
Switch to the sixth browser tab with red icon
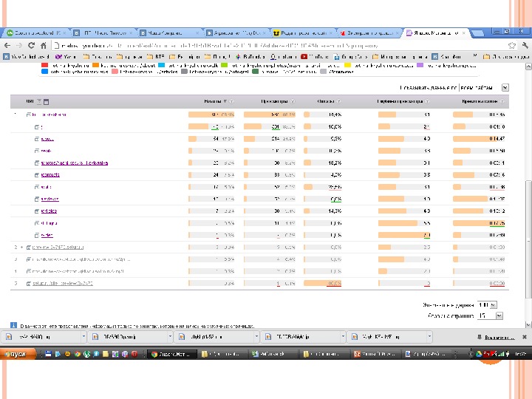click(x=370, y=33)
